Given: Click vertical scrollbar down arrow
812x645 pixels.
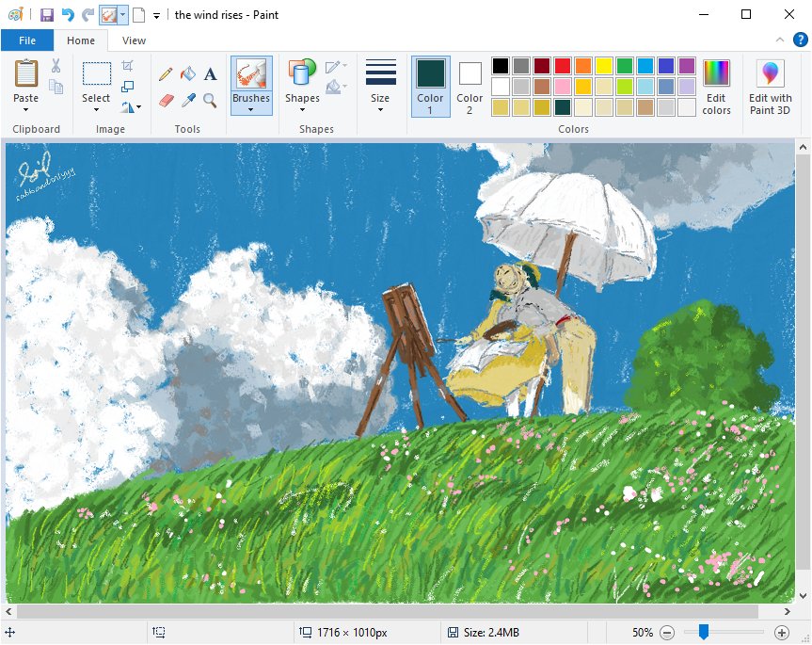Looking at the screenshot, I should (x=803, y=596).
